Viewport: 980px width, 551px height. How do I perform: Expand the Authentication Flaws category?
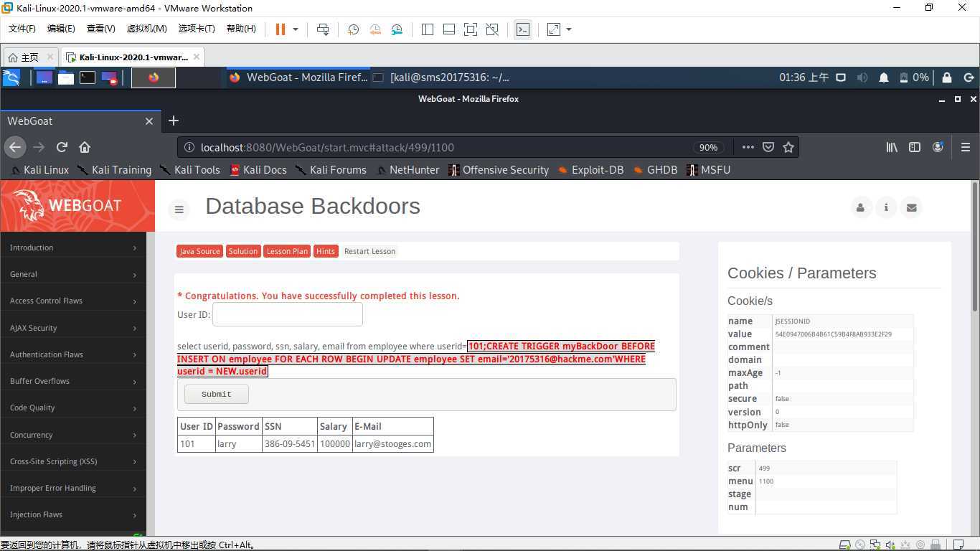(x=73, y=354)
